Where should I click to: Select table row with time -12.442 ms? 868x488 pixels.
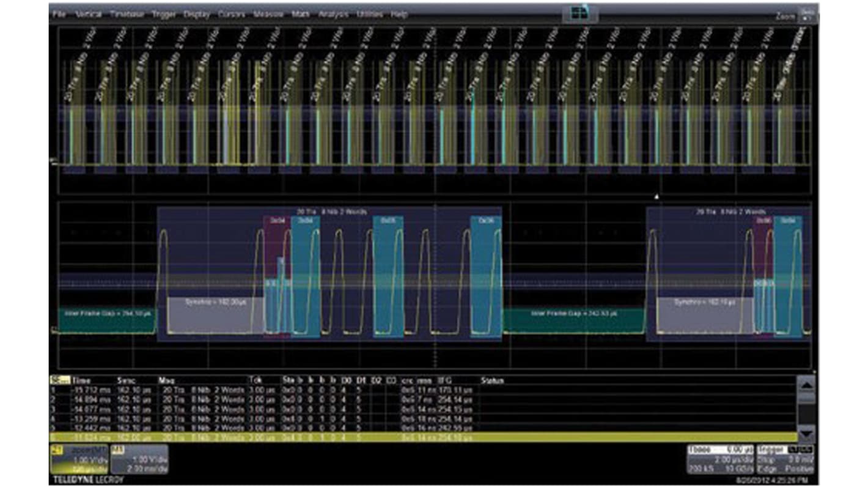(x=423, y=428)
